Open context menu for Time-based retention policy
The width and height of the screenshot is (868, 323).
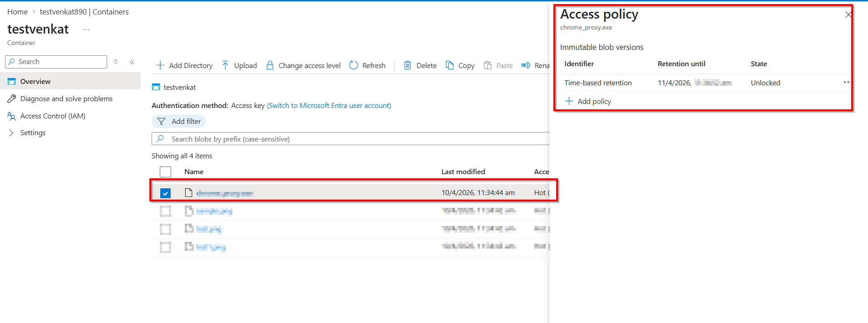coord(846,83)
